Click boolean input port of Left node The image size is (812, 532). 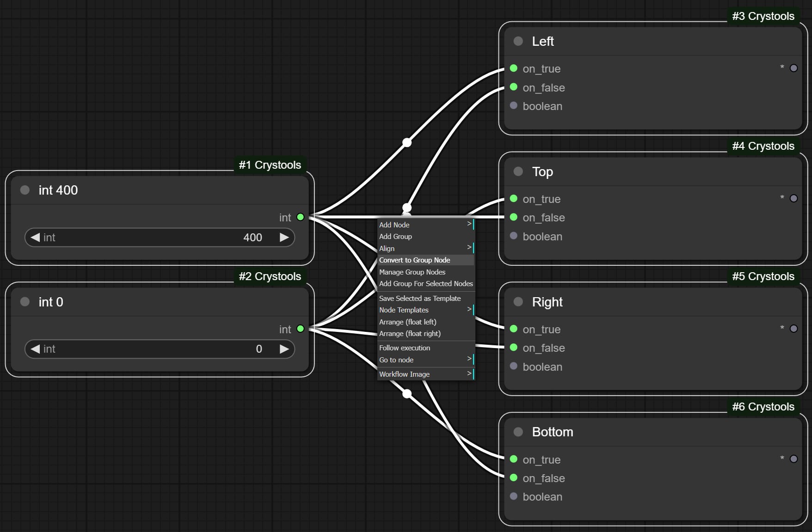(x=513, y=105)
